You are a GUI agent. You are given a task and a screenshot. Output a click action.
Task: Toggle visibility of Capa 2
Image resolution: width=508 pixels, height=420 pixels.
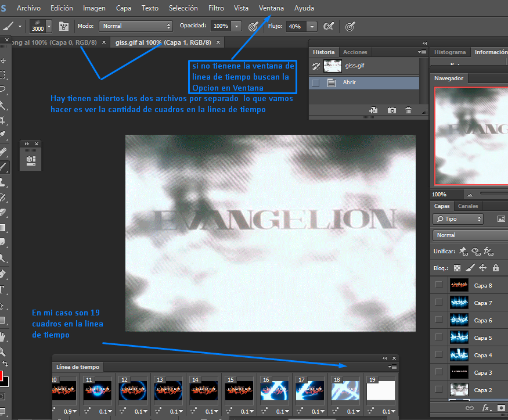coord(439,389)
